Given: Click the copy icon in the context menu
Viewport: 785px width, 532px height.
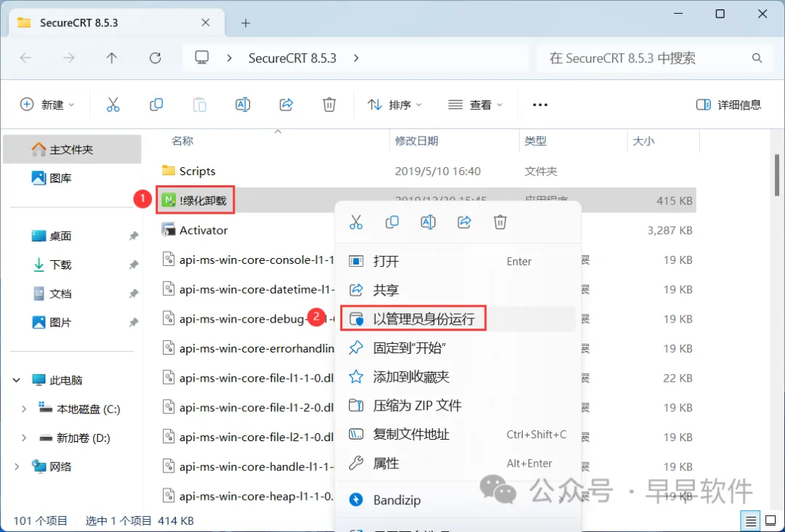Looking at the screenshot, I should coord(392,222).
